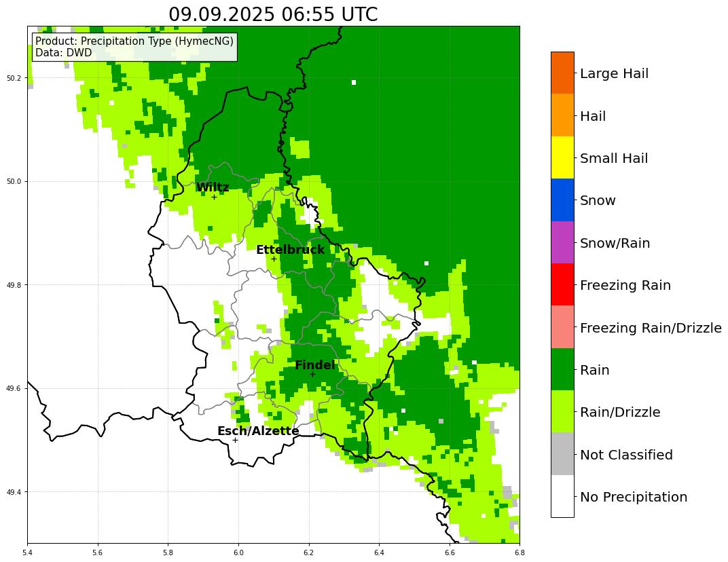
Task: Click the Ettelbruck city label
Action: coord(291,249)
